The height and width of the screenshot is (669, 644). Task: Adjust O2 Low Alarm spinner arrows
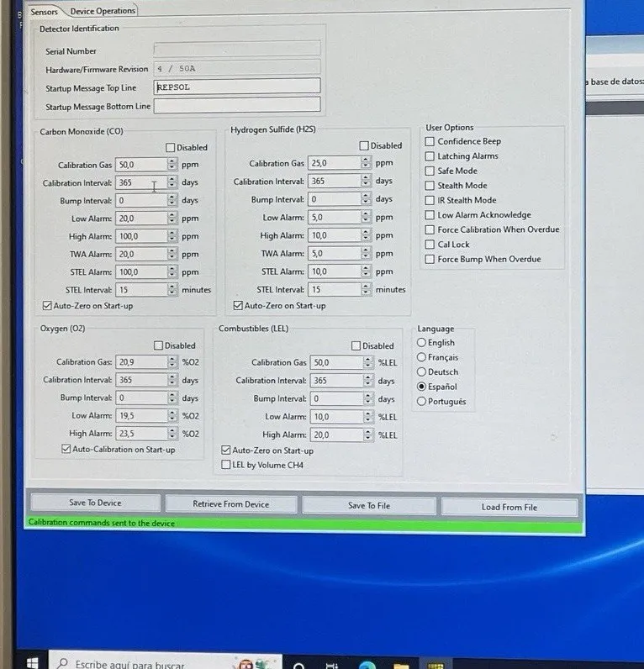[172, 415]
